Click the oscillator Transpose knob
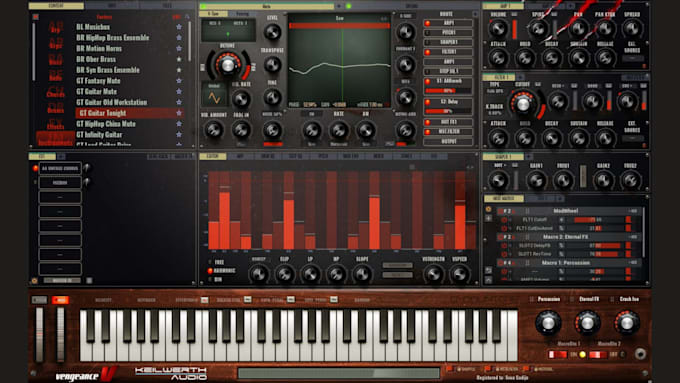The width and height of the screenshot is (680, 383). pyautogui.click(x=272, y=65)
